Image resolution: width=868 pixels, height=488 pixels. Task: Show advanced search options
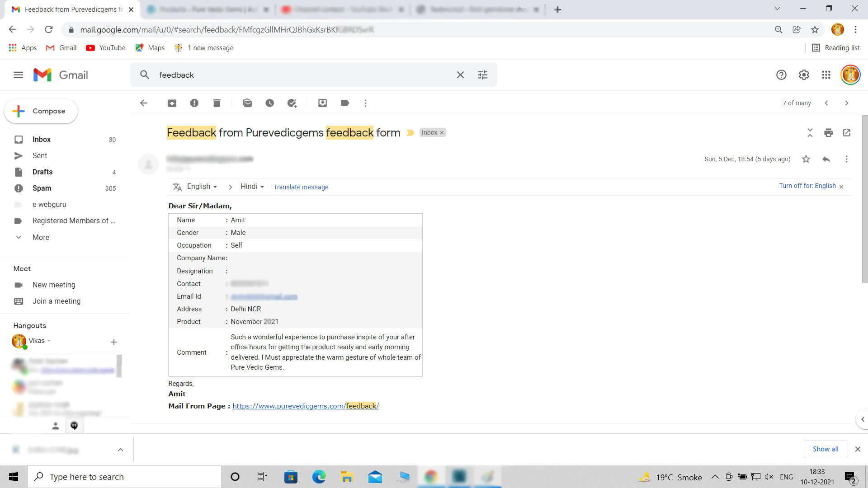tap(483, 75)
